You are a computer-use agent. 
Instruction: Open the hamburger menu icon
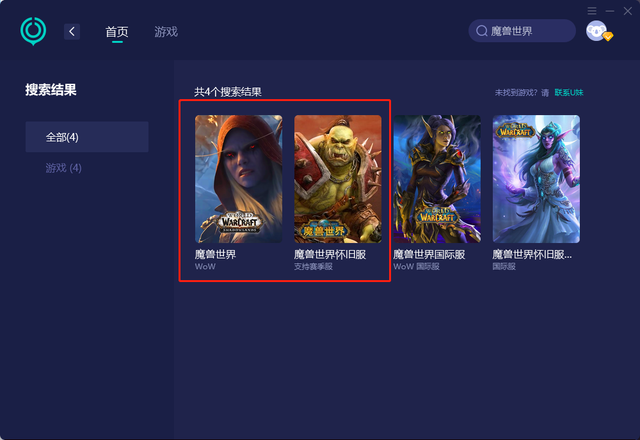coord(592,11)
